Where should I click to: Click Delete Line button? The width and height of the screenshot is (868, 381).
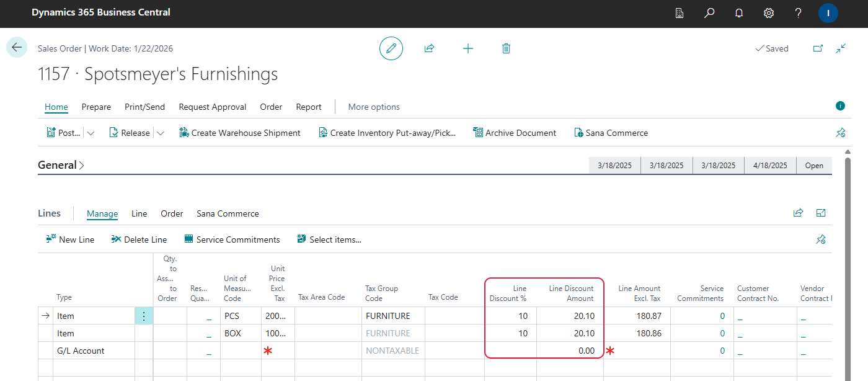point(139,240)
